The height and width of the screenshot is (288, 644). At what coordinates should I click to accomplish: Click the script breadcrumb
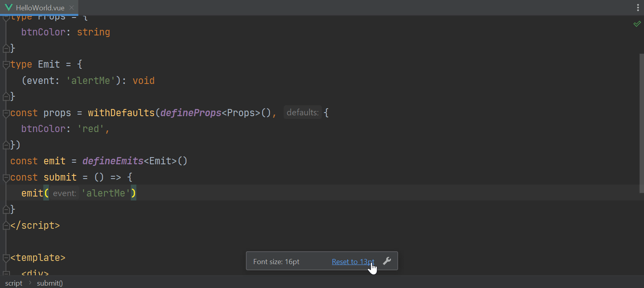tap(14, 283)
